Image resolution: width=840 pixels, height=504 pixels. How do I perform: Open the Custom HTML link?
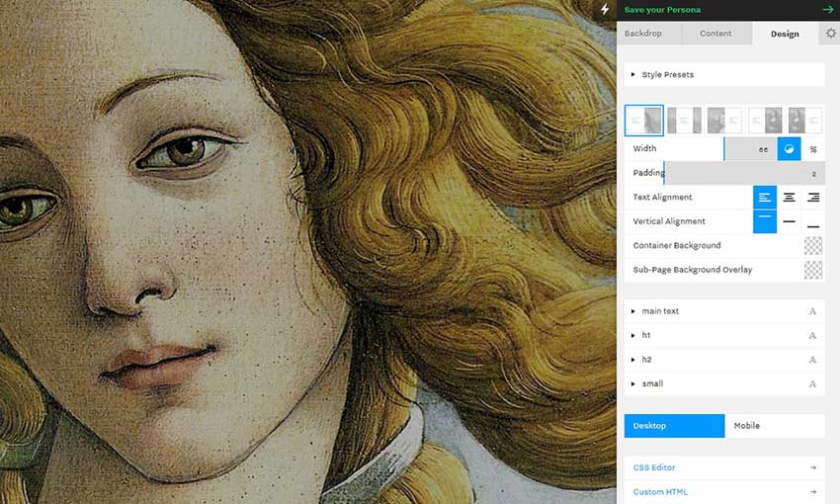point(660,492)
